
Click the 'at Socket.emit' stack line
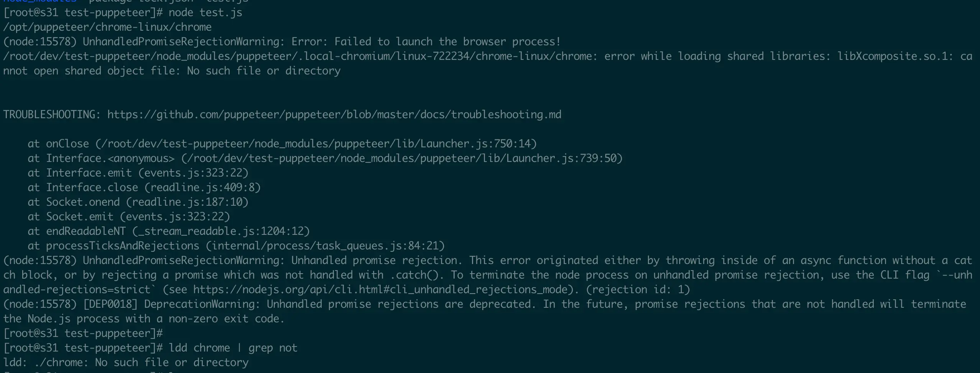[x=129, y=216]
